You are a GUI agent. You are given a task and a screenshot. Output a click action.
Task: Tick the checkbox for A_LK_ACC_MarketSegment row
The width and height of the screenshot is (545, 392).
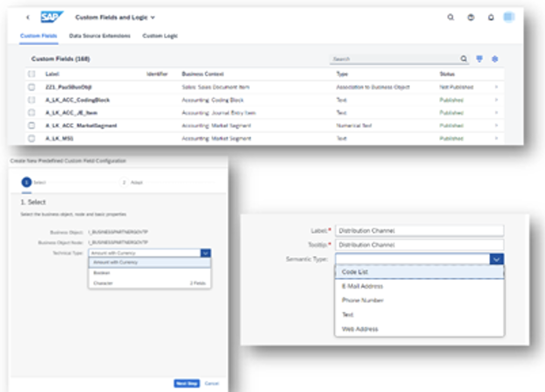point(32,125)
